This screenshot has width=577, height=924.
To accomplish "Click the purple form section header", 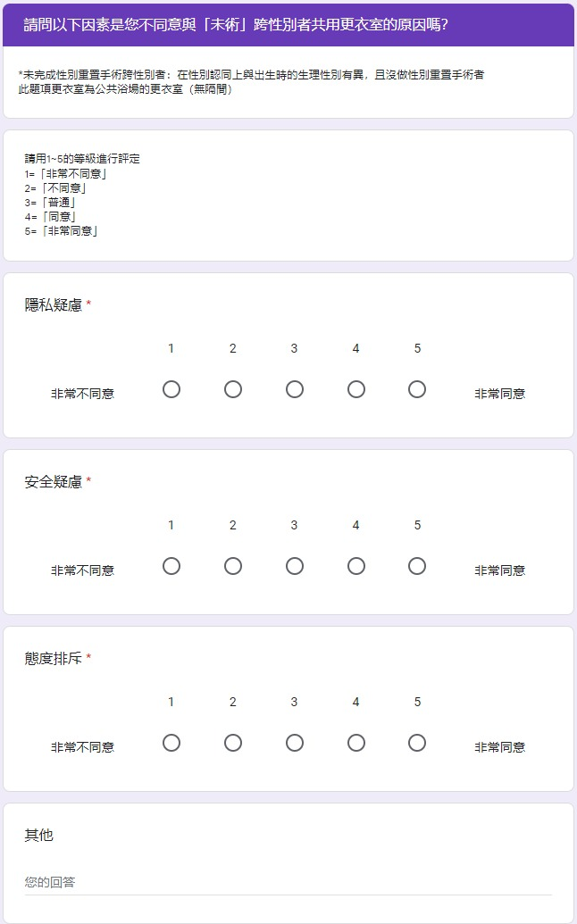I will pos(288,25).
